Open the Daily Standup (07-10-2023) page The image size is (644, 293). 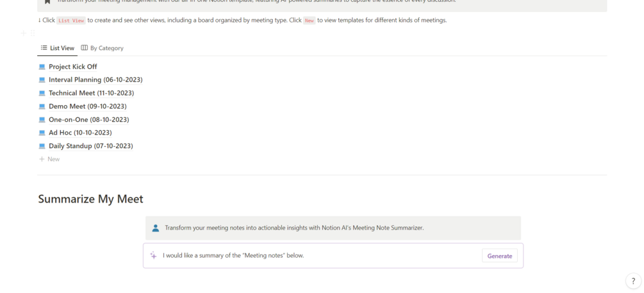tap(90, 146)
